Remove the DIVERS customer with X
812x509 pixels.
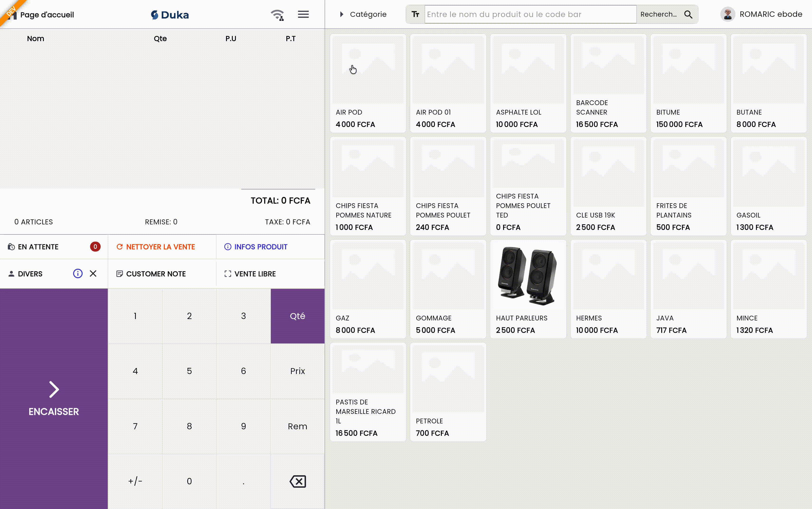[x=93, y=273]
